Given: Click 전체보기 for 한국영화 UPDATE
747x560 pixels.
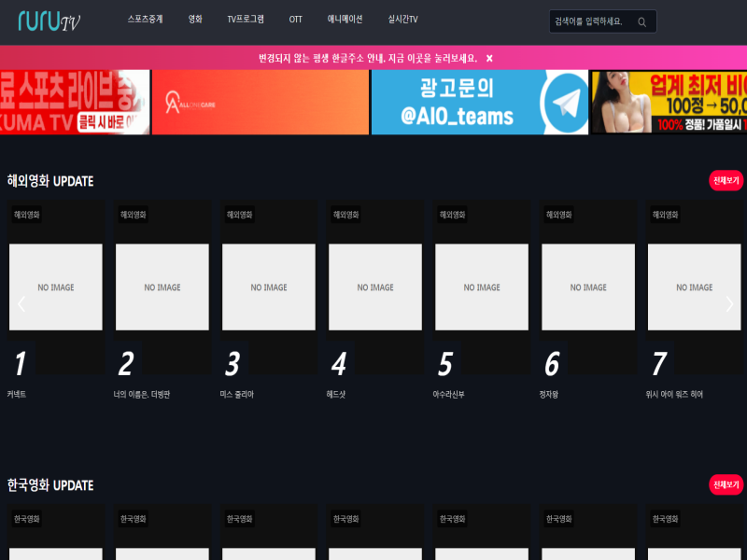Looking at the screenshot, I should tap(726, 484).
